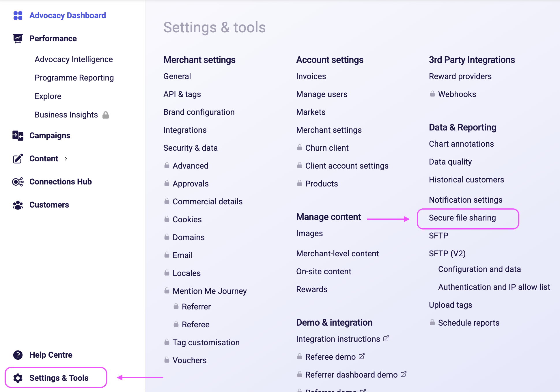Select Programme Reporting in the sidebar
The height and width of the screenshot is (392, 560).
coord(74,78)
